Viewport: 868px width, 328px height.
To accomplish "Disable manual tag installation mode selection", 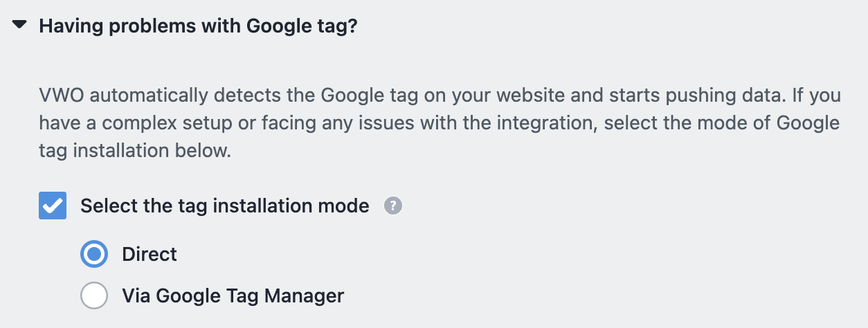I will tap(53, 206).
